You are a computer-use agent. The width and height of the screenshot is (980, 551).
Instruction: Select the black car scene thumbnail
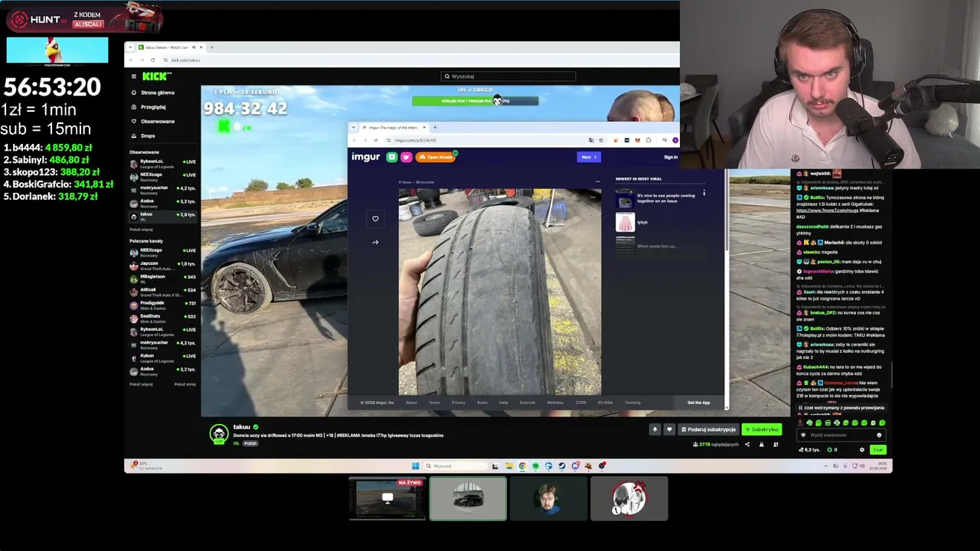468,499
